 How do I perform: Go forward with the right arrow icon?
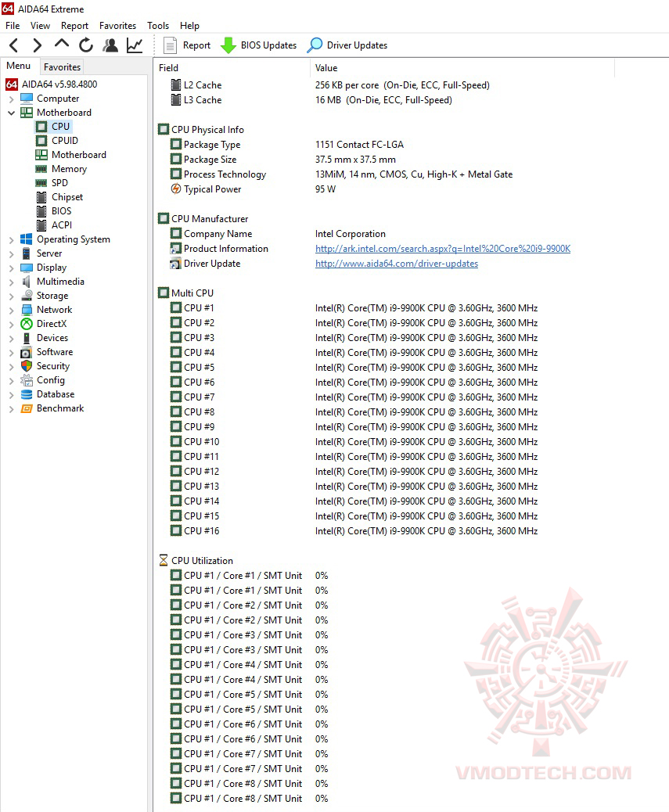(x=37, y=45)
